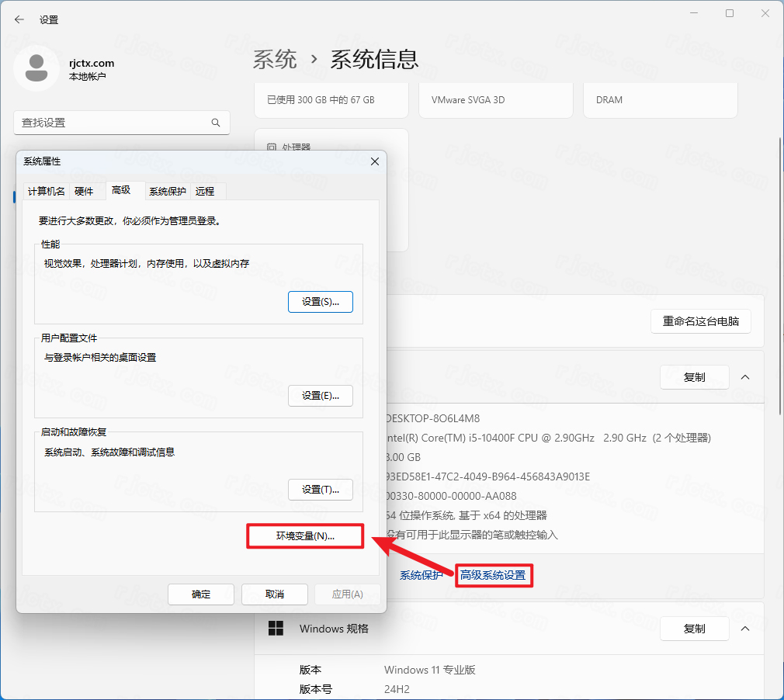Open user profile 设置(E)... button
The height and width of the screenshot is (700, 784).
321,396
